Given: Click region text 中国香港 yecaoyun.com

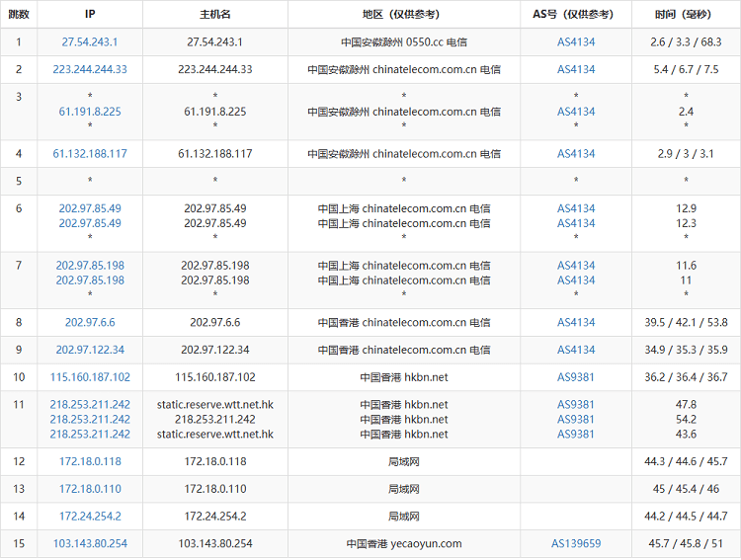Looking at the screenshot, I should [403, 543].
